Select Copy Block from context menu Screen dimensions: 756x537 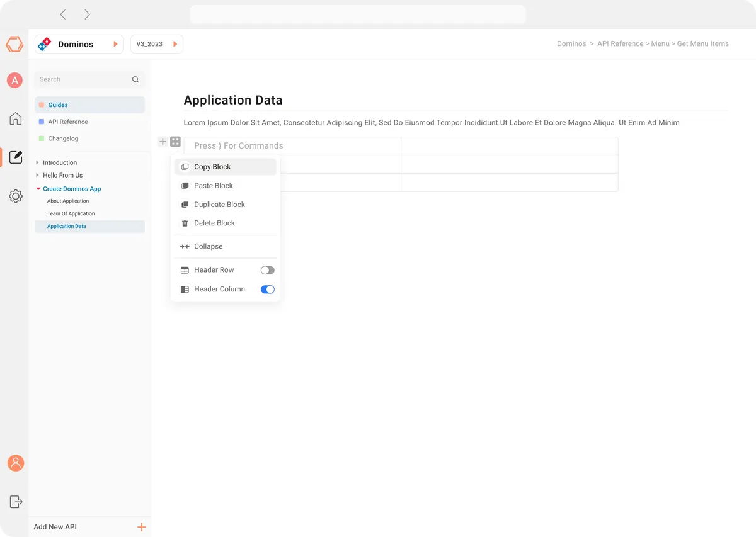click(226, 167)
